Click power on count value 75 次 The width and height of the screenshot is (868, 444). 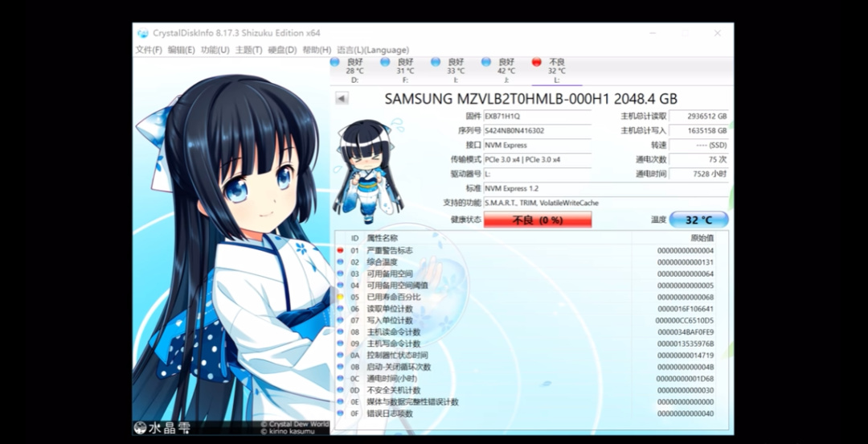[698, 159]
